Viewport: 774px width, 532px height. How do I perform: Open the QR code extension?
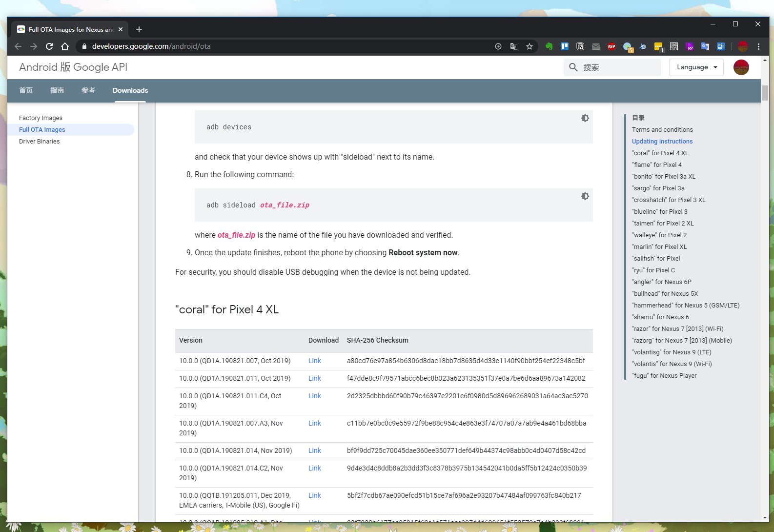coord(674,46)
